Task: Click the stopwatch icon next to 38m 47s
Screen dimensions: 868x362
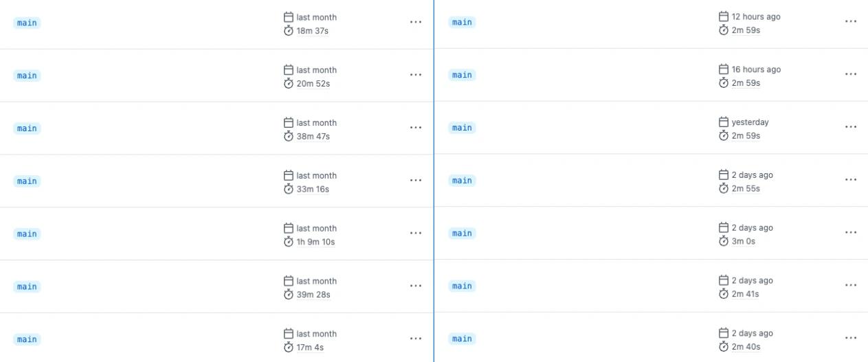Action: (x=289, y=136)
